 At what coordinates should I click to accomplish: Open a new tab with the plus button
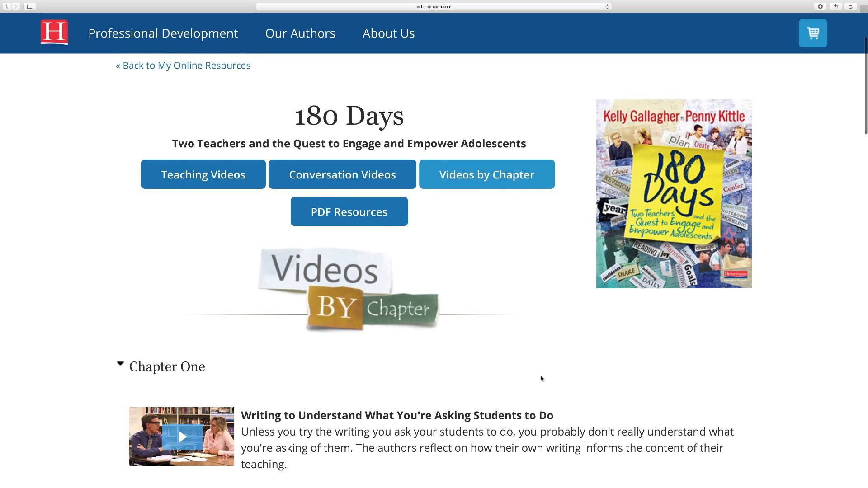point(863,9)
